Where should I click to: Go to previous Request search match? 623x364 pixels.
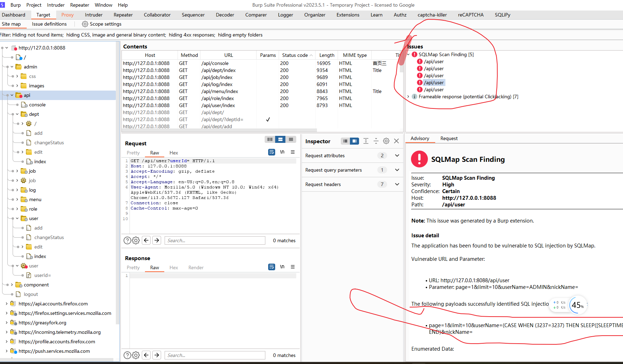(x=146, y=240)
